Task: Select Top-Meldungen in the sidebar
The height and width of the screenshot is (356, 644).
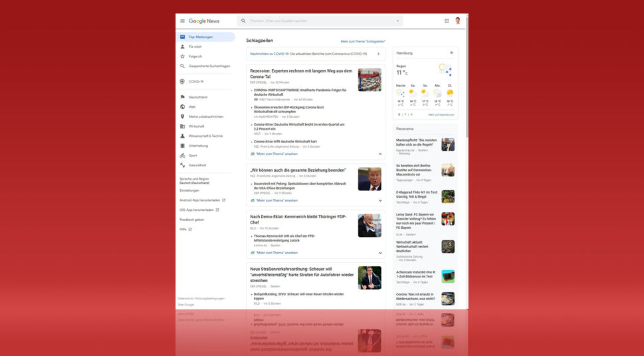Action: pos(205,37)
